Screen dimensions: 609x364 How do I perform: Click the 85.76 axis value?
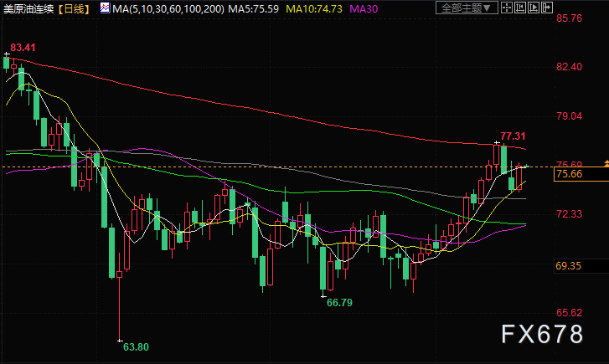pyautogui.click(x=569, y=18)
